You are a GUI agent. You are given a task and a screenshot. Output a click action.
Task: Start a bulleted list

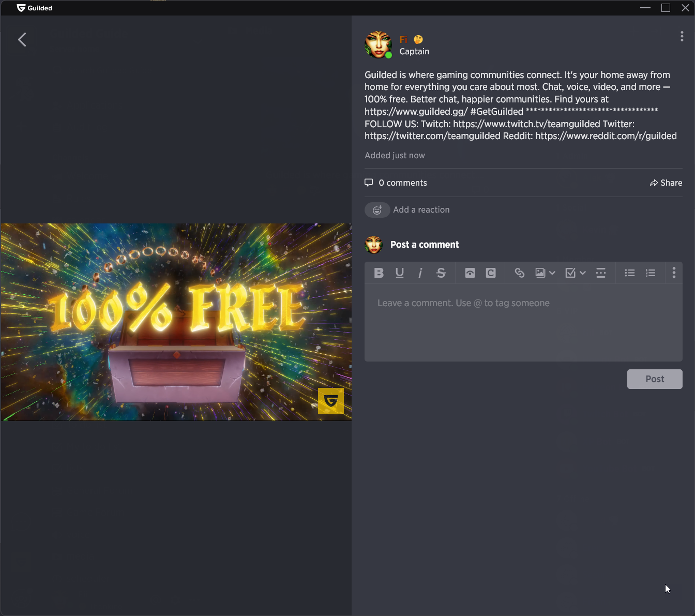(x=629, y=273)
